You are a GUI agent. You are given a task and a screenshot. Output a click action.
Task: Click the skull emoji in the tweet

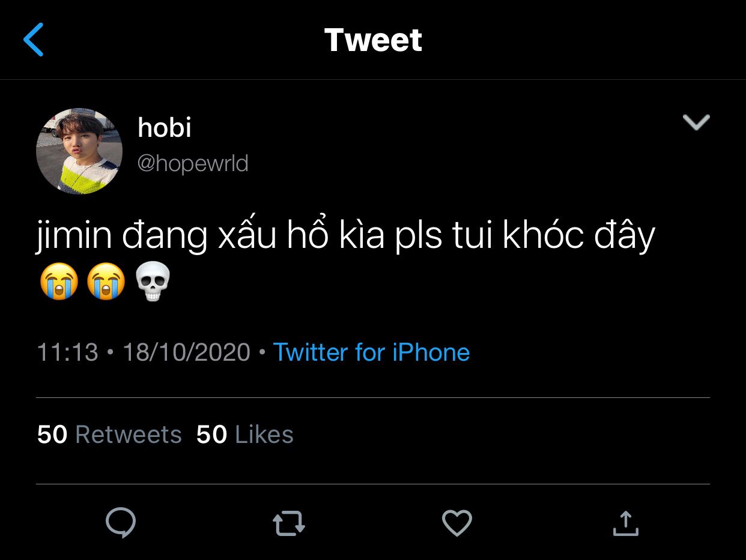(154, 282)
